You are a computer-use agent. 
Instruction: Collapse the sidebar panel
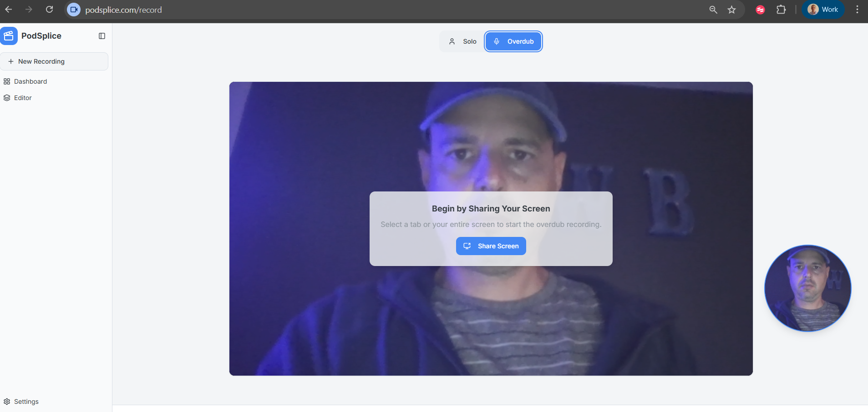click(x=102, y=35)
